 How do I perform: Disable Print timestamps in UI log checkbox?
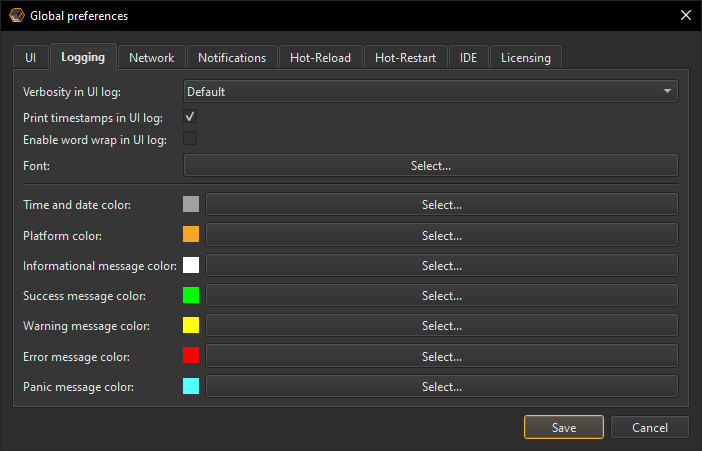click(x=190, y=117)
